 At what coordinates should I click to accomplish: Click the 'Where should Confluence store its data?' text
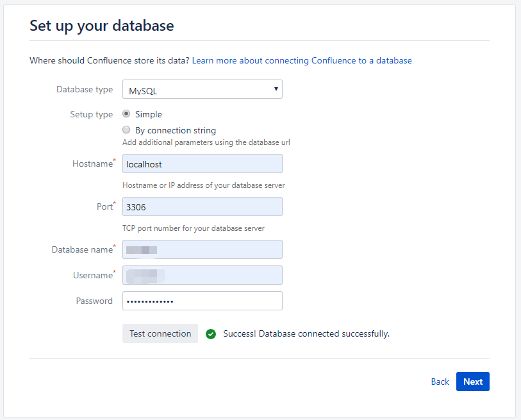click(x=110, y=60)
